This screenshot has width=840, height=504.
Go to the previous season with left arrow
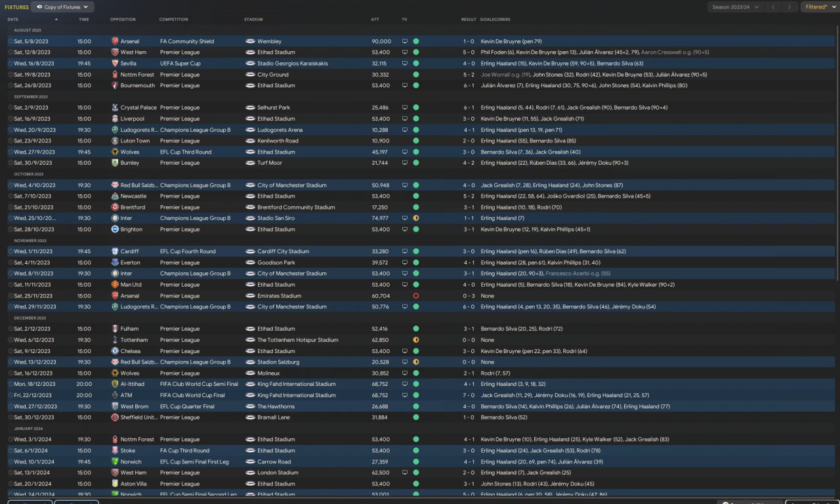point(773,7)
